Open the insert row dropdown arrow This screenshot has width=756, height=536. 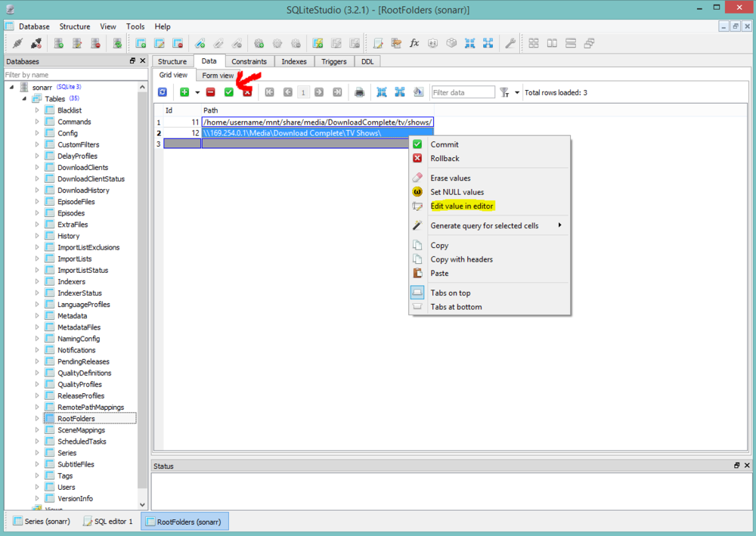coord(197,93)
